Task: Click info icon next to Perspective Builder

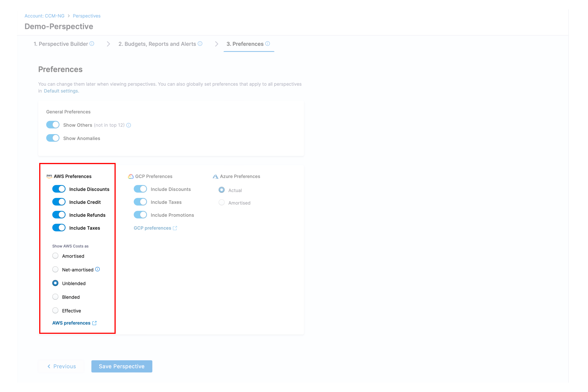Action: pos(92,44)
